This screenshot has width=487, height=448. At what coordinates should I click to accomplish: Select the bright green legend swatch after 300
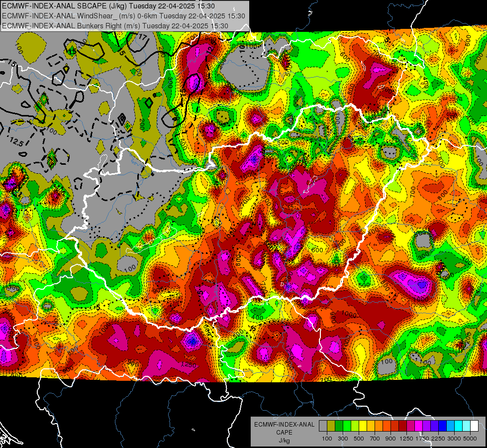coord(347,426)
